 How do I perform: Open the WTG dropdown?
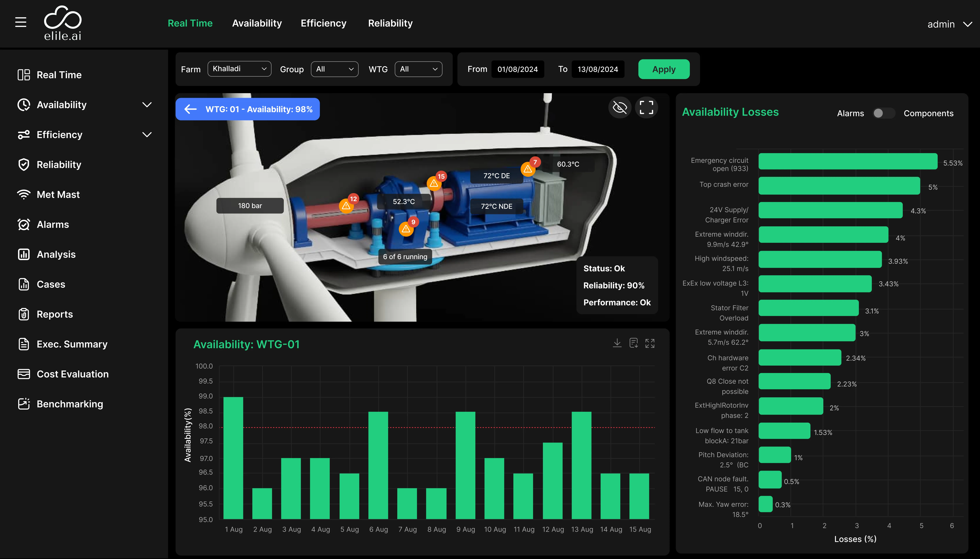click(418, 69)
